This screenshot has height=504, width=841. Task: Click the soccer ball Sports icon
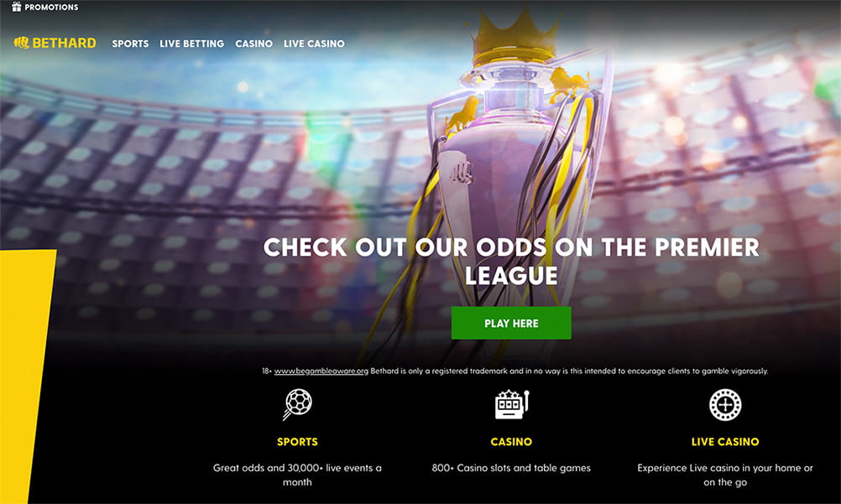(x=297, y=403)
